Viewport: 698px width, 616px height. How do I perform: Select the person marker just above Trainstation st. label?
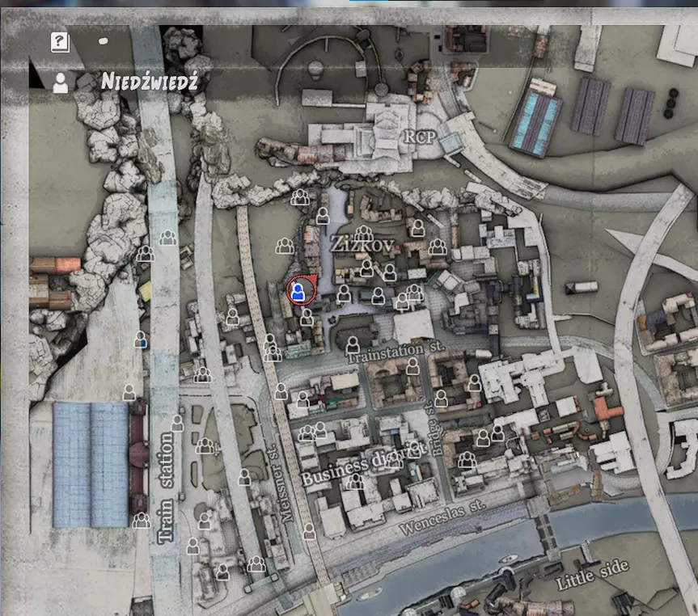(x=353, y=344)
